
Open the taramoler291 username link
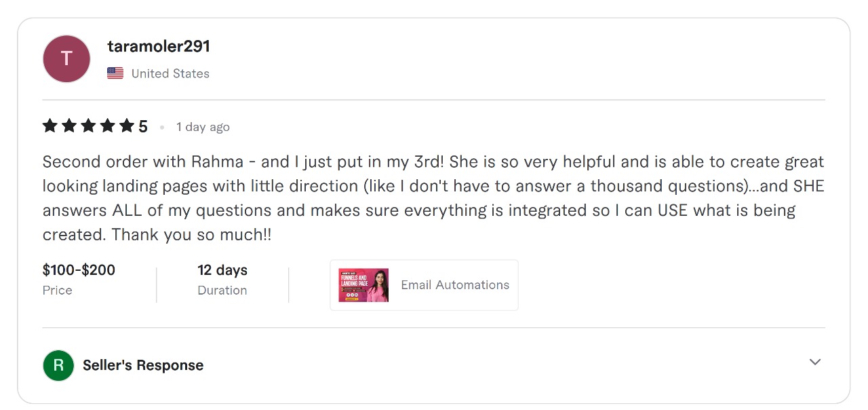159,46
